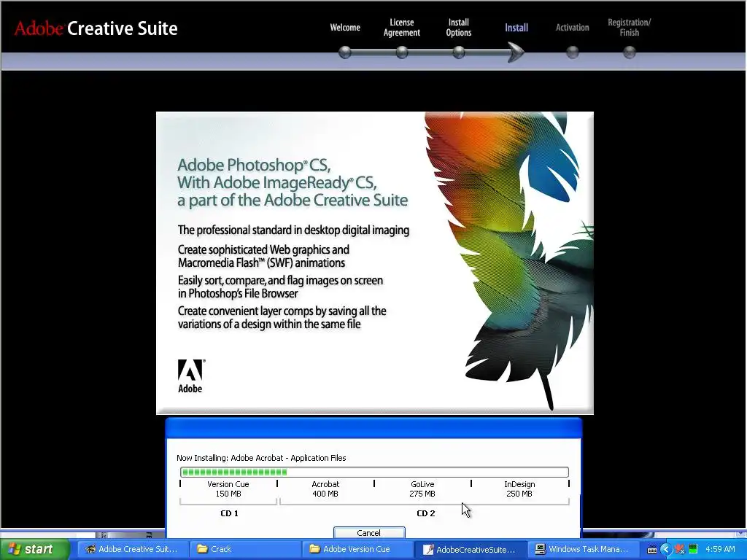Viewport: 747px width, 560px height.
Task: Click the red network tray icon
Action: [680, 550]
